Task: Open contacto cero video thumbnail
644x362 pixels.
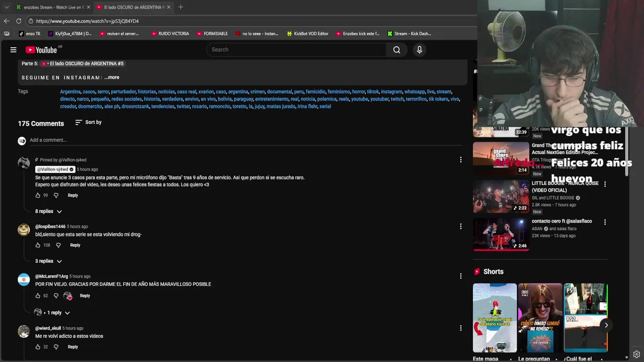Action: tap(501, 234)
